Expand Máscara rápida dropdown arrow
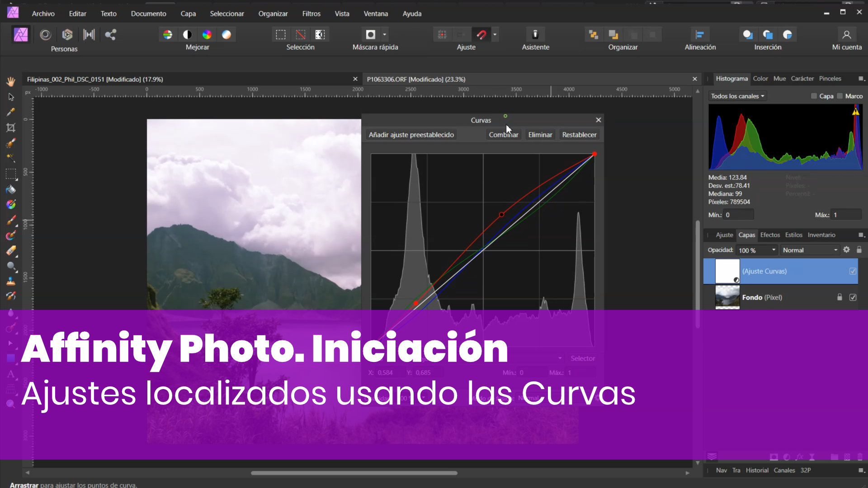Viewport: 868px width, 488px height. click(385, 35)
